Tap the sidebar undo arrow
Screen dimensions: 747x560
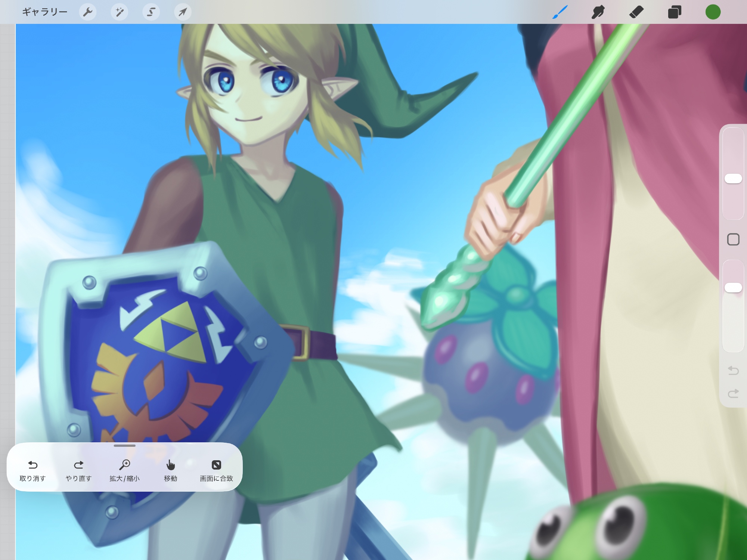pyautogui.click(x=733, y=370)
